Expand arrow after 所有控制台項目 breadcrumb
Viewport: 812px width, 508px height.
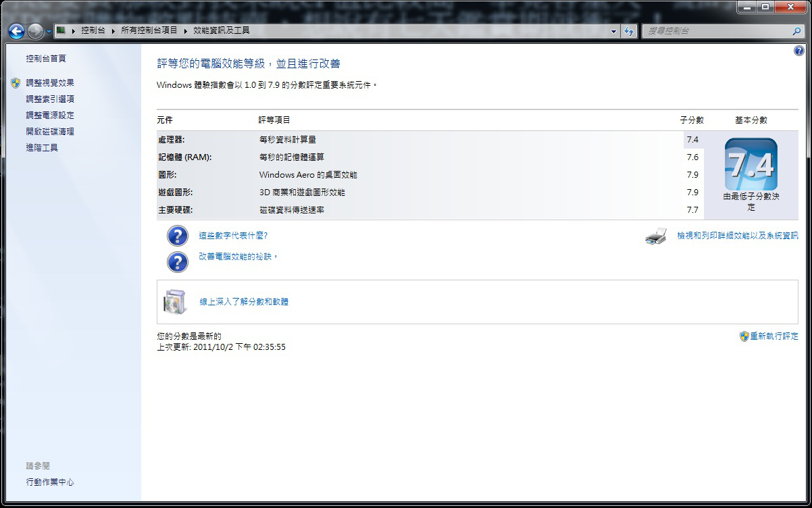(185, 31)
